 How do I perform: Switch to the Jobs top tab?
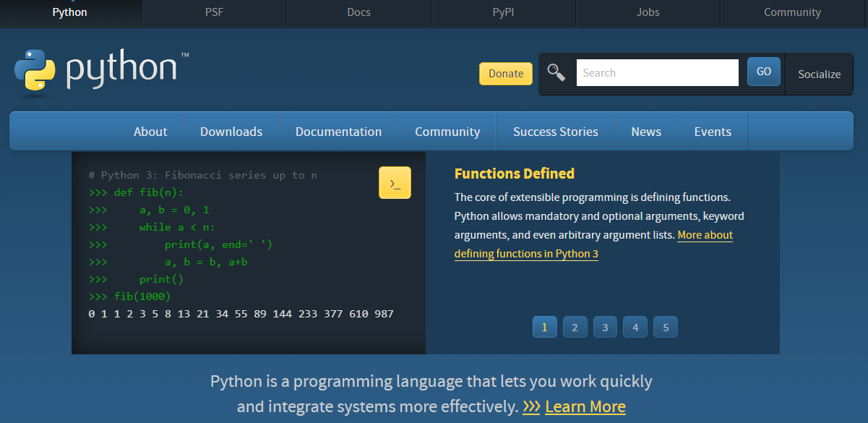pos(648,12)
